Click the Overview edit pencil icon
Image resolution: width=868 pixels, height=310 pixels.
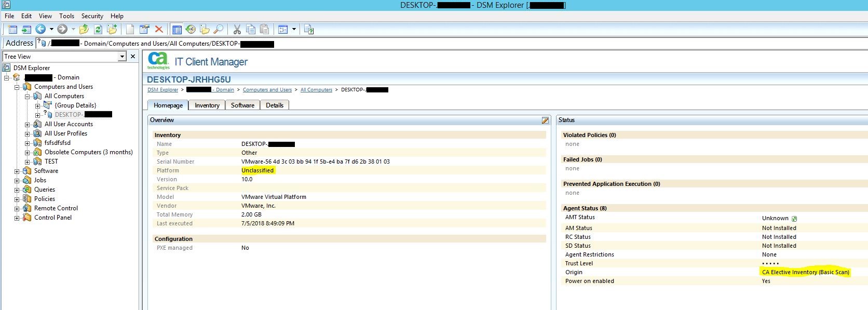point(545,120)
